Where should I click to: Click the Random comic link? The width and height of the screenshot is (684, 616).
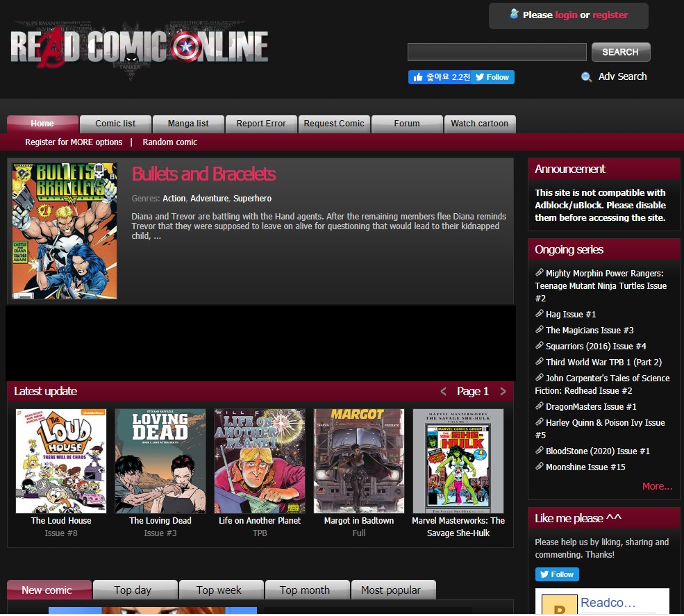coord(169,142)
